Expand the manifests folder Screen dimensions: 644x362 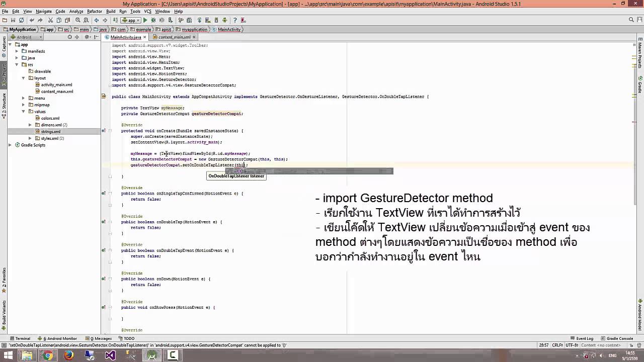coord(17,51)
